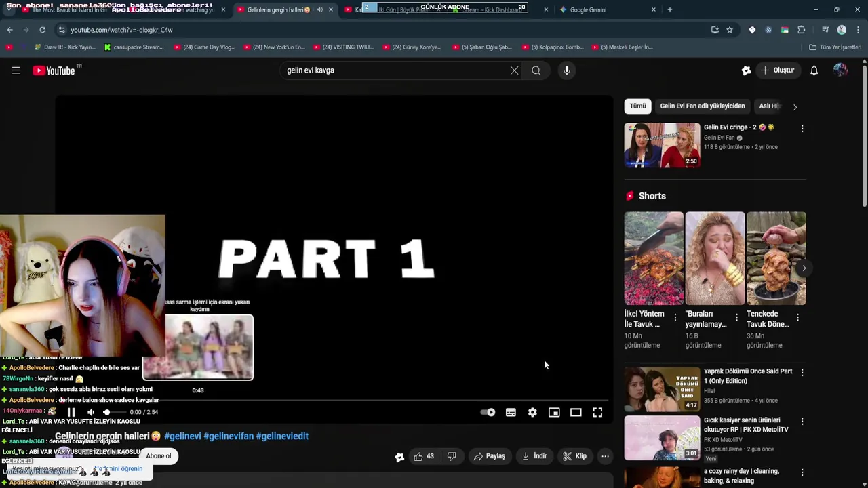Open browser extensions puzzle icon
868x488 pixels.
pos(802,30)
